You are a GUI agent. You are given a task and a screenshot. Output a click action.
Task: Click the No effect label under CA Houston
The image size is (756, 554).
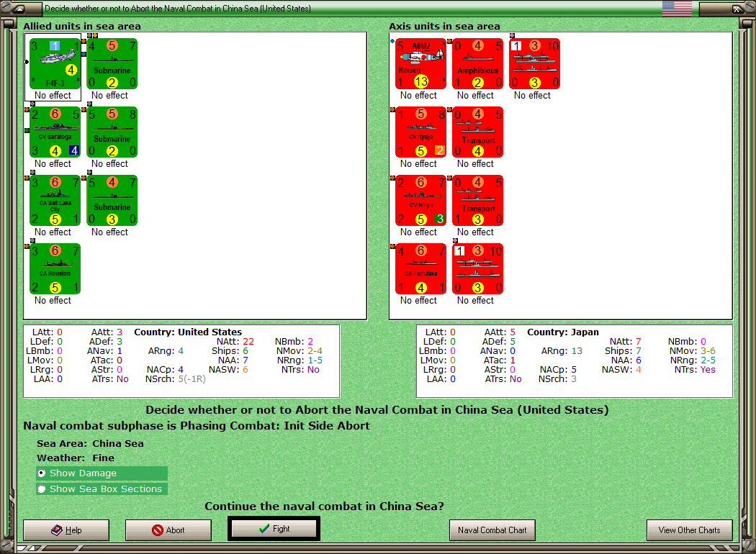tap(53, 300)
